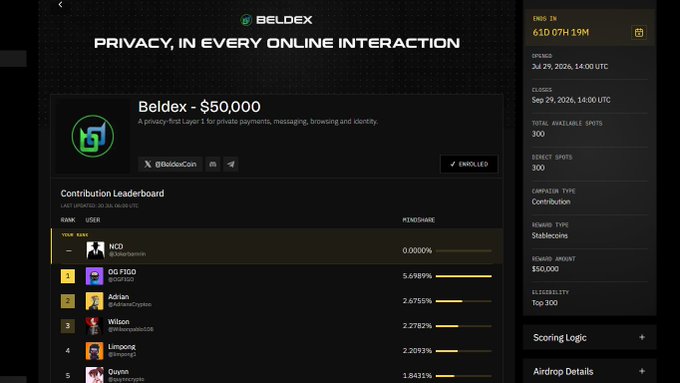The width and height of the screenshot is (680, 383).
Task: Click the Enrolled button
Action: point(469,164)
